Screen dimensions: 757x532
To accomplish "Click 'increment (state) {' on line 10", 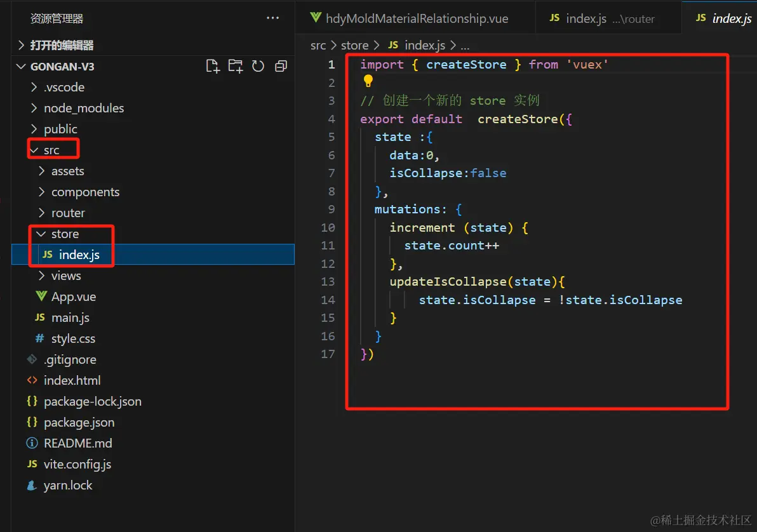I will pos(459,227).
